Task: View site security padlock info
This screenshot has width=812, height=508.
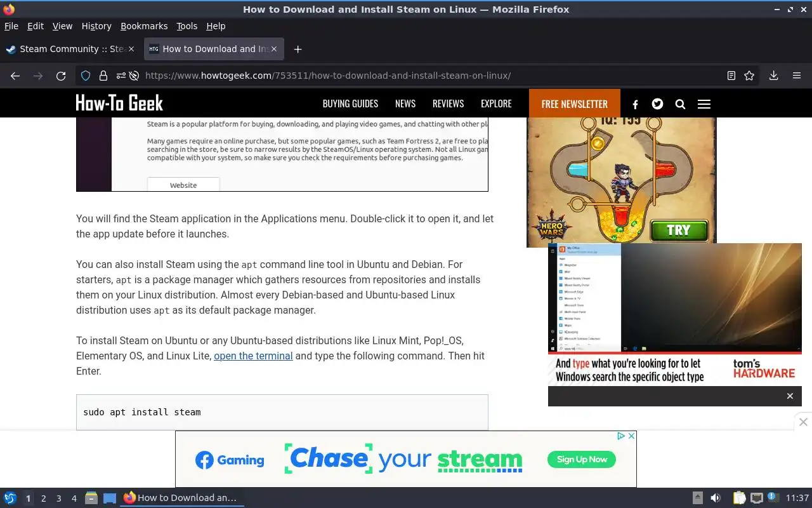Action: tap(103, 76)
